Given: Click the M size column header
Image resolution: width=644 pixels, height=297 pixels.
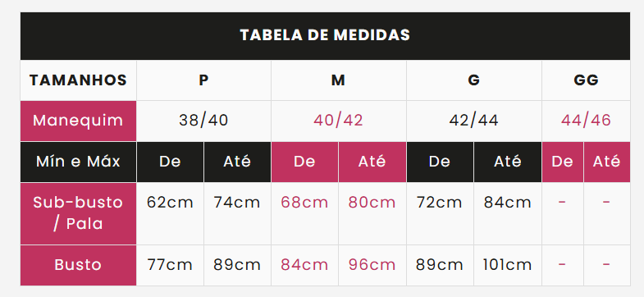Looking at the screenshot, I should click(339, 80).
